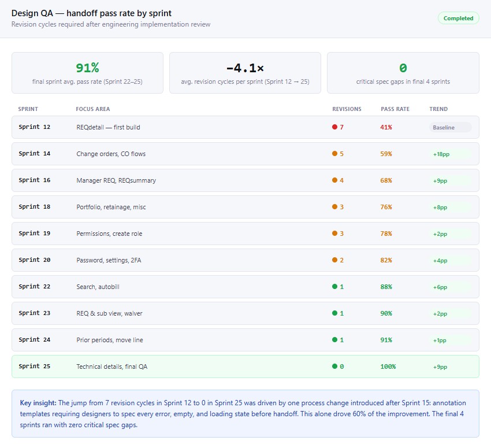Image resolution: width=491 pixels, height=448 pixels.
Task: Select the green status dot for Sprint 22
Action: (334, 287)
